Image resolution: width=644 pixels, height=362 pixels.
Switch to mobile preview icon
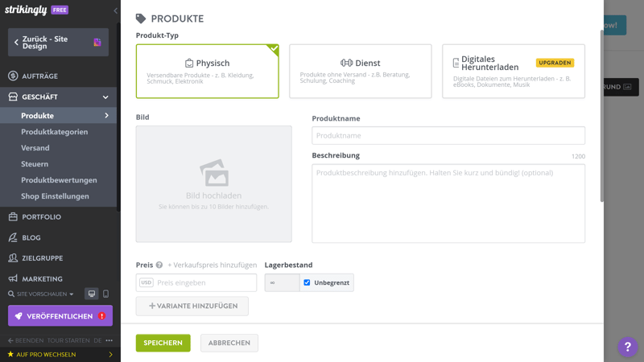click(105, 294)
